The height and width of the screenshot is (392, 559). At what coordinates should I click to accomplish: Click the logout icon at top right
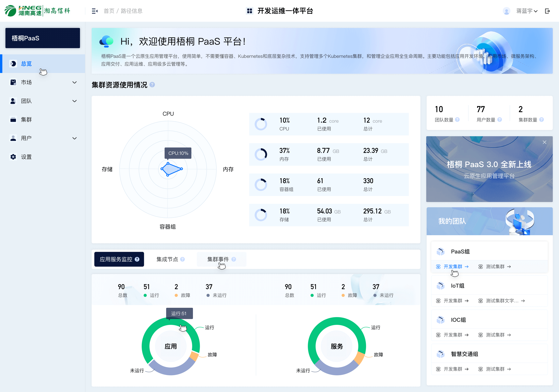coord(547,11)
